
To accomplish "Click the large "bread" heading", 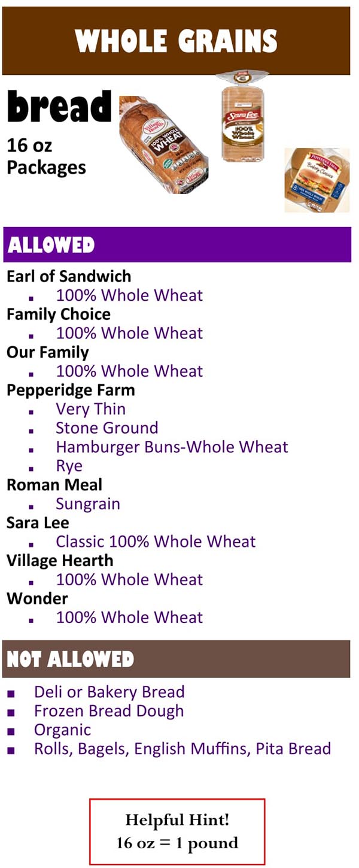I will [x=59, y=107].
